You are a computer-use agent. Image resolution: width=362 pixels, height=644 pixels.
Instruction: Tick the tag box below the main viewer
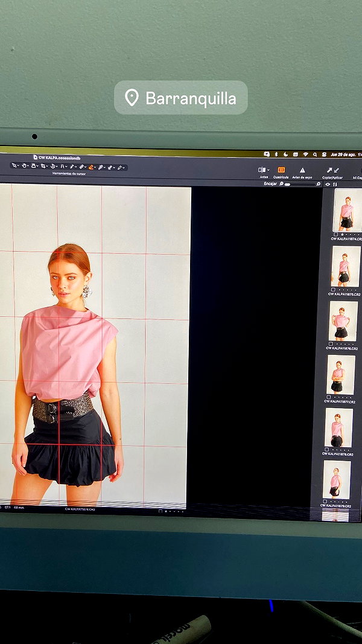[x=160, y=511]
